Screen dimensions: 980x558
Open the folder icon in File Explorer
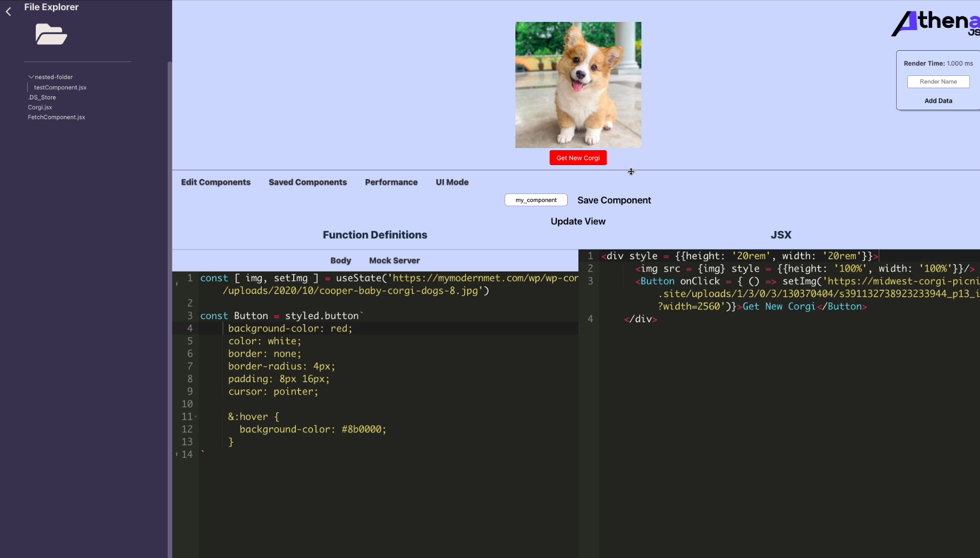[51, 34]
